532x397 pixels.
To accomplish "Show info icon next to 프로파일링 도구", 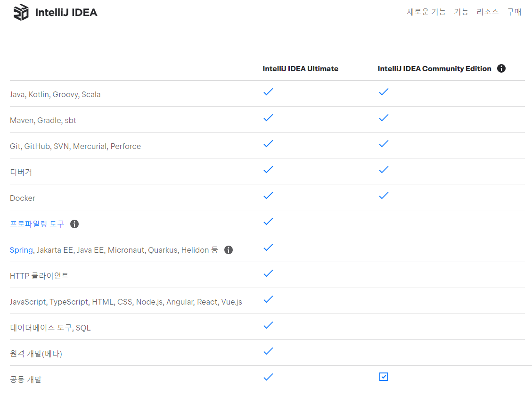I will coord(74,224).
